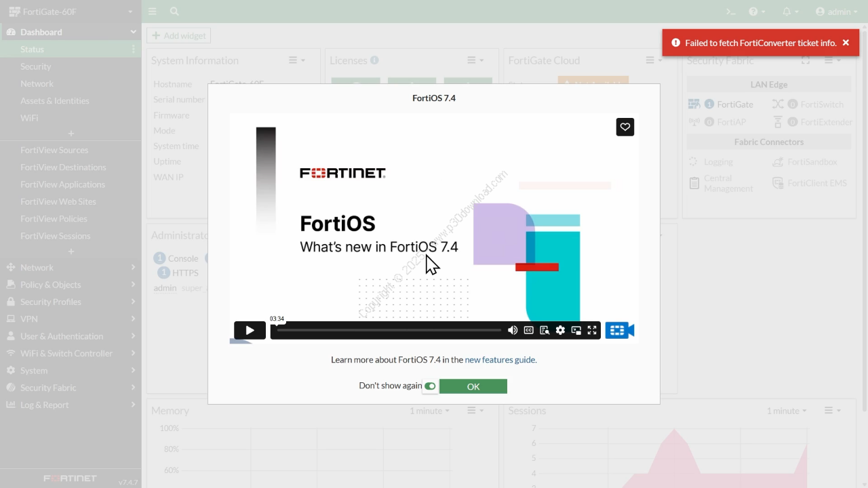This screenshot has width=868, height=488.
Task: Dismiss the FortiConverter error notification
Action: tap(846, 43)
